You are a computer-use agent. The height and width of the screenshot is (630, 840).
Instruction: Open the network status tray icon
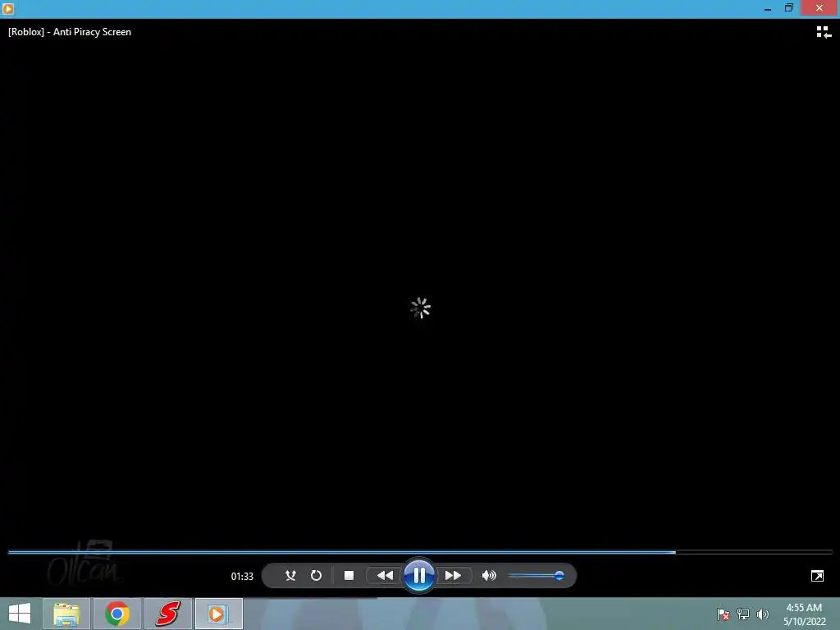pos(743,614)
